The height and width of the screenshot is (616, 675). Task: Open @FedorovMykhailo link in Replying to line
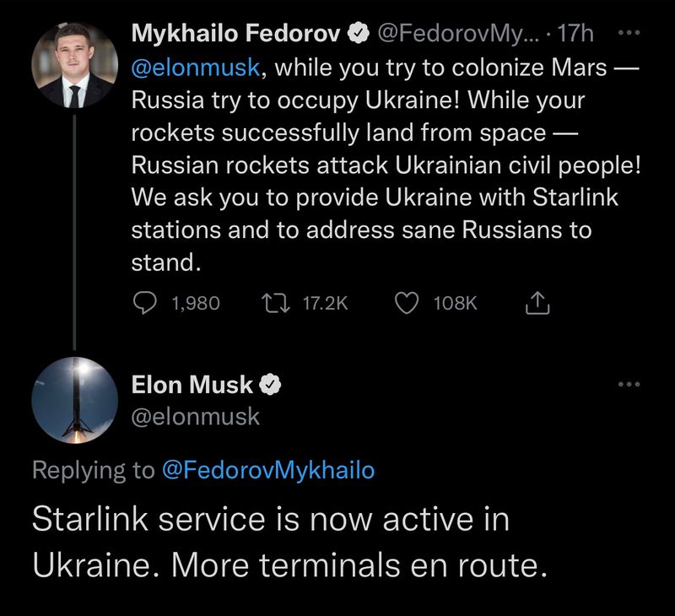coord(267,470)
